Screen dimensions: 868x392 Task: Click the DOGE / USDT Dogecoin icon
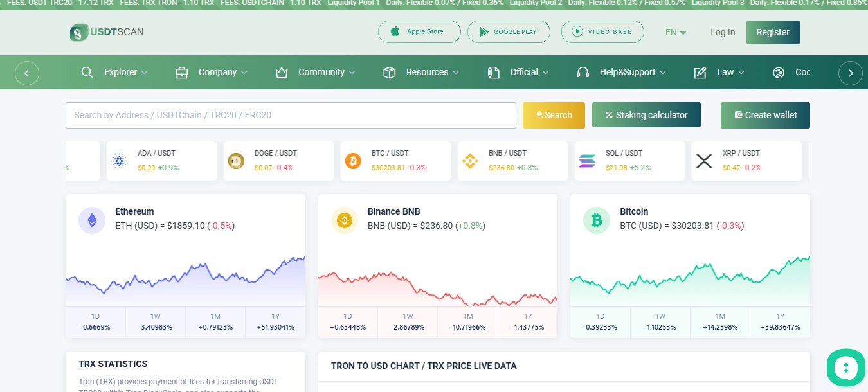(x=236, y=161)
